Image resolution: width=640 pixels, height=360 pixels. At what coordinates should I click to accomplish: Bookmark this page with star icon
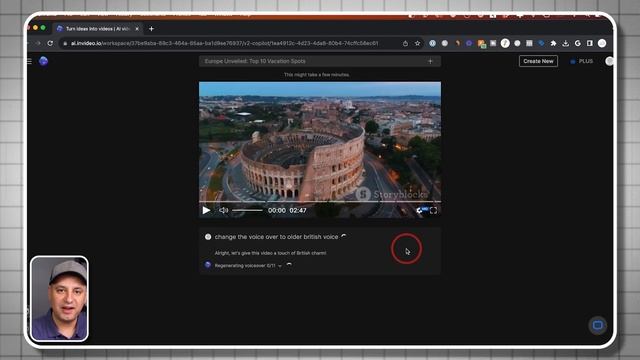(417, 43)
